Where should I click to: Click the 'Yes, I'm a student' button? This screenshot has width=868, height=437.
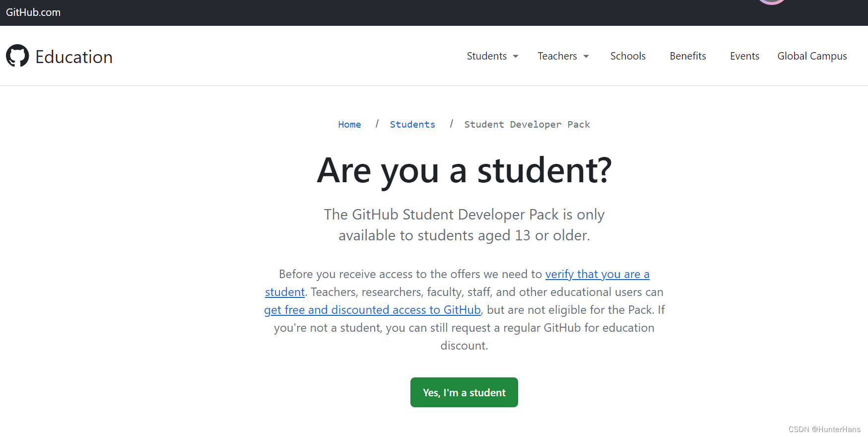(464, 392)
